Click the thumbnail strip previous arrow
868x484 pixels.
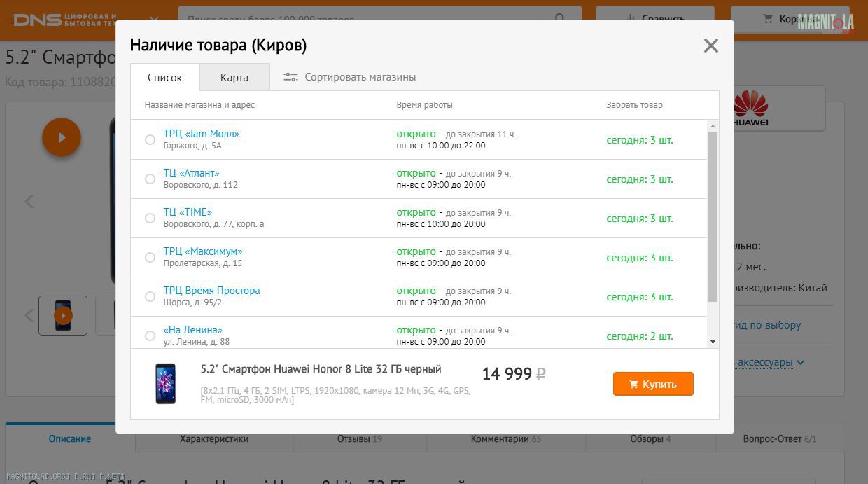29,315
